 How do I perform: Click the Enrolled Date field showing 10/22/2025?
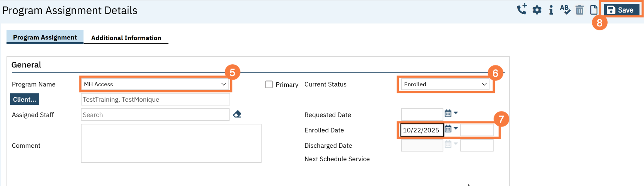tap(421, 130)
